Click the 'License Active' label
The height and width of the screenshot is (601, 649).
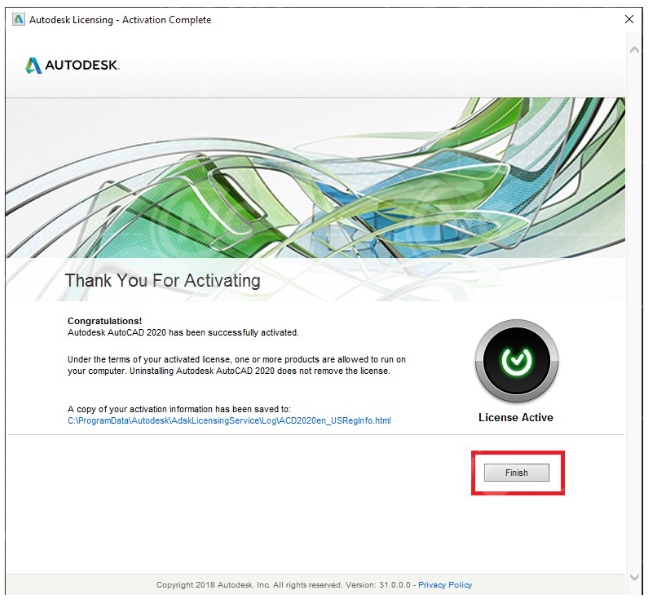[x=516, y=417]
